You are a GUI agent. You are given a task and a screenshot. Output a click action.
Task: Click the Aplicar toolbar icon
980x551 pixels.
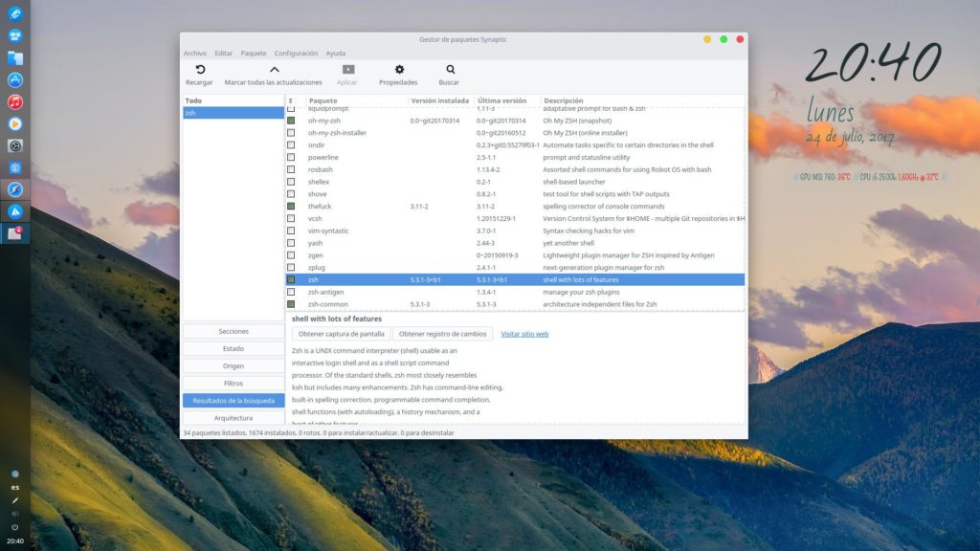pos(347,70)
